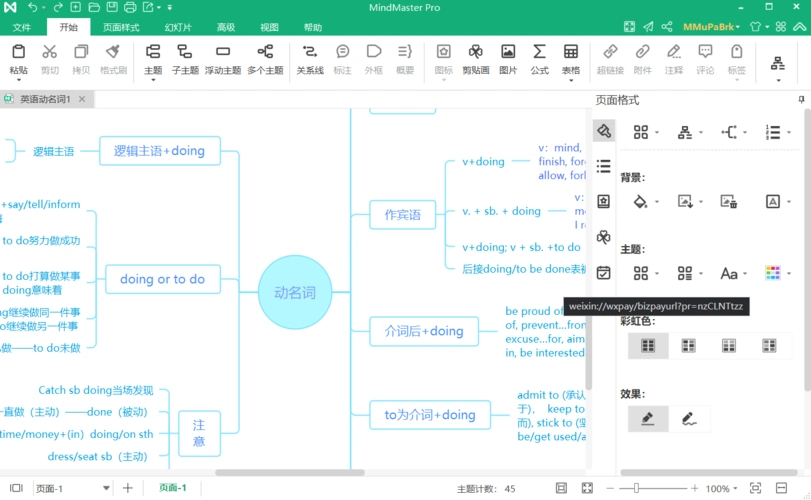Insert a 关系线 relationship line
The width and height of the screenshot is (811, 500).
click(x=310, y=52)
